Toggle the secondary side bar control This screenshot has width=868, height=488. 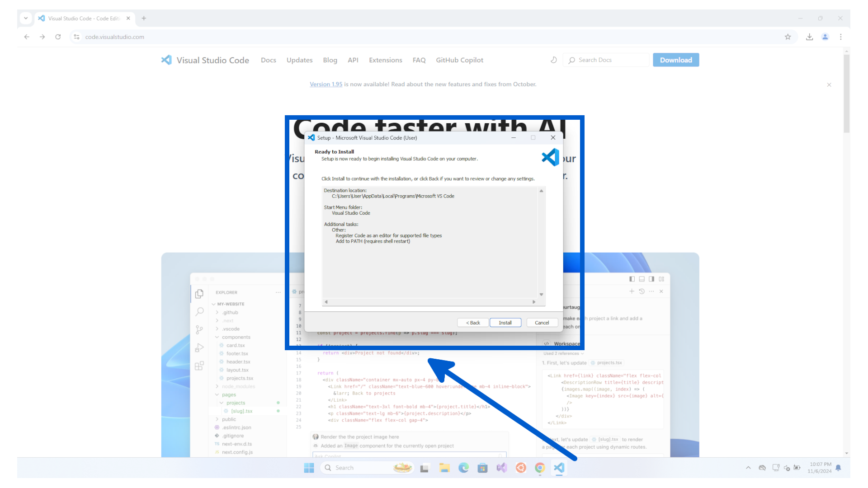click(x=651, y=279)
